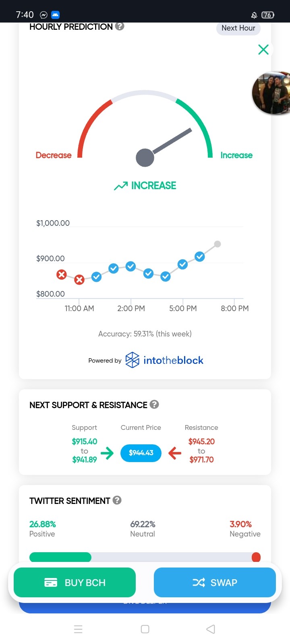This screenshot has height=644, width=290.
Task: Open the intotheblock logo link
Action: pyautogui.click(x=164, y=360)
